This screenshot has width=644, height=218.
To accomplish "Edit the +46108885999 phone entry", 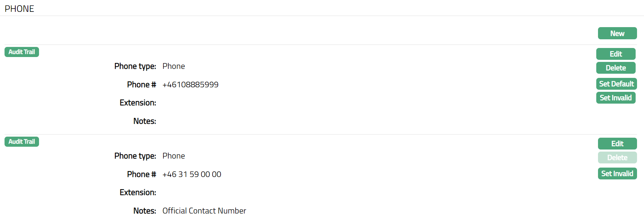I will tap(616, 54).
